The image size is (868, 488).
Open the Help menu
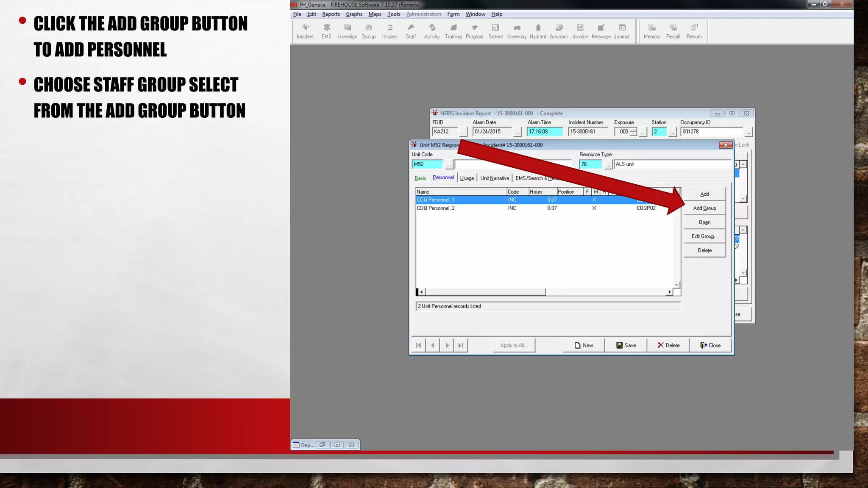(x=497, y=14)
